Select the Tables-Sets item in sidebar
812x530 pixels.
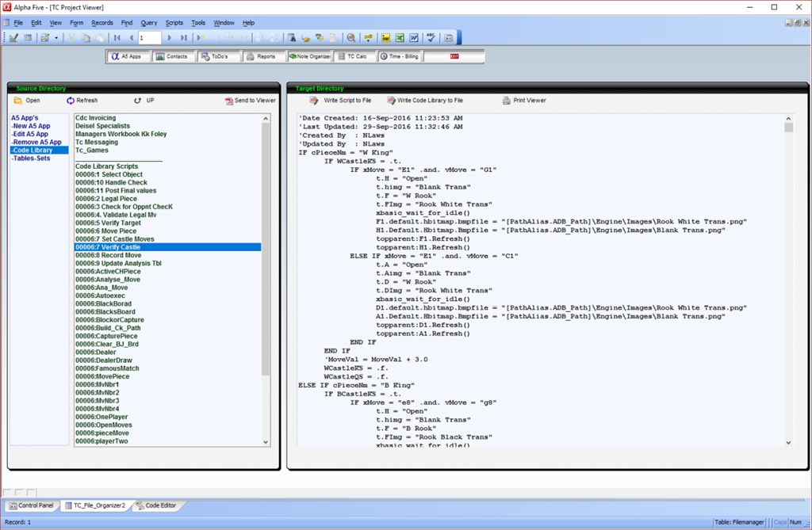(31, 158)
